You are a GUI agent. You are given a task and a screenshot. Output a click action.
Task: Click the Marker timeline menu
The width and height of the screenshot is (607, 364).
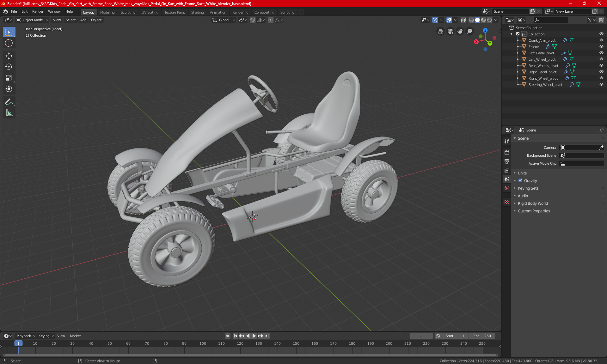[75, 336]
